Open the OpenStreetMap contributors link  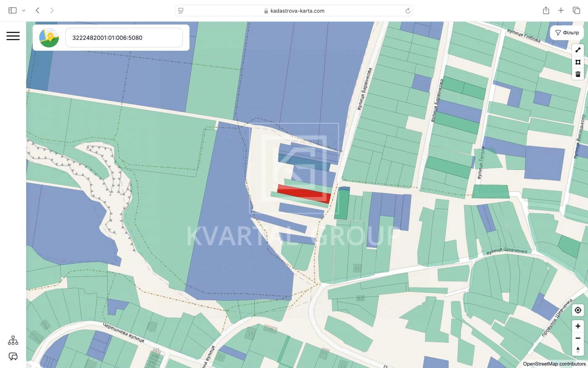(554, 364)
